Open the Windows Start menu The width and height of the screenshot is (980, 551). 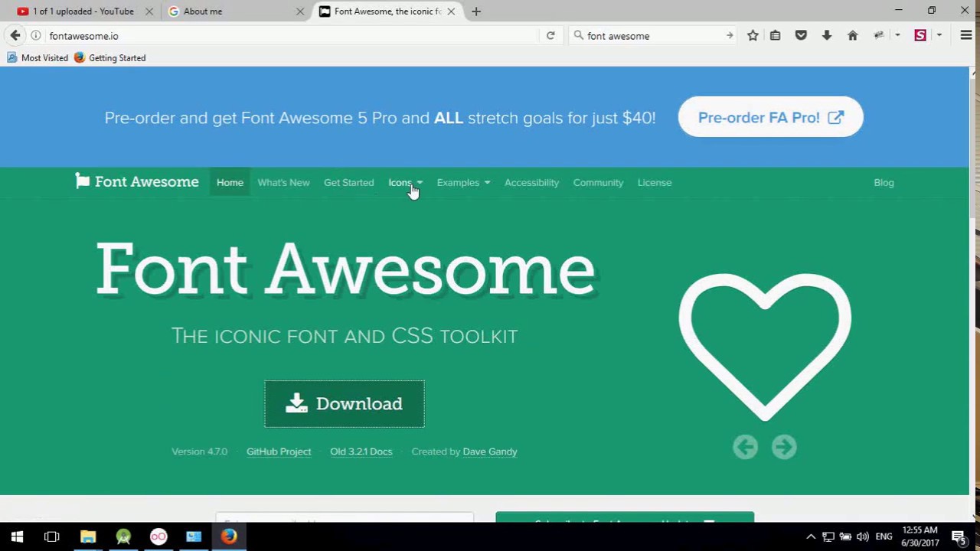[x=16, y=536]
